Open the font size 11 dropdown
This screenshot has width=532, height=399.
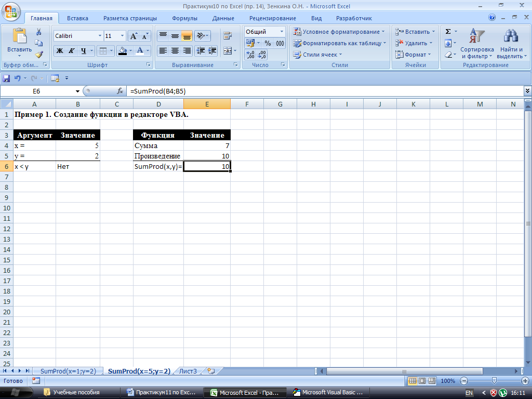point(122,36)
